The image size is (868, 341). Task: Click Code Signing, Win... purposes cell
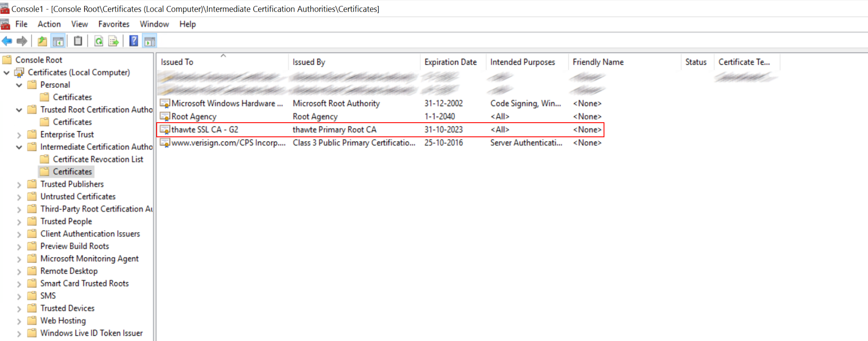tap(525, 103)
